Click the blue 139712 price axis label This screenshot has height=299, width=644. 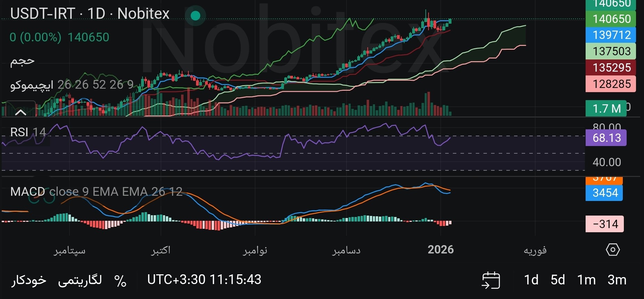611,35
